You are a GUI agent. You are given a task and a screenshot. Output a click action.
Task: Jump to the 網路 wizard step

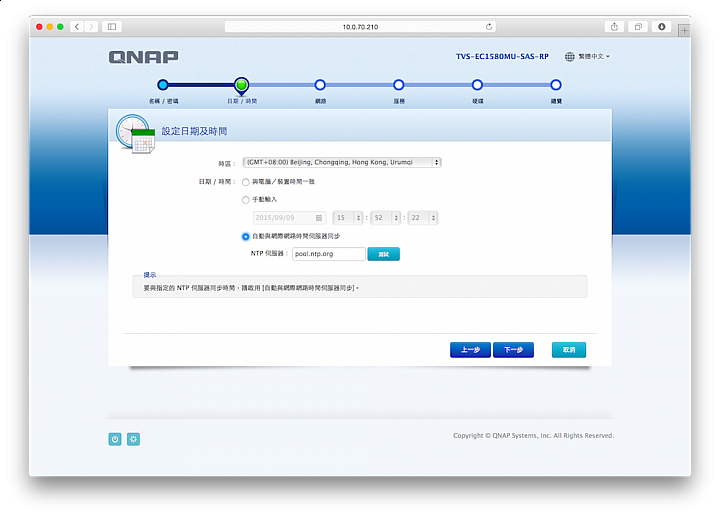click(320, 85)
